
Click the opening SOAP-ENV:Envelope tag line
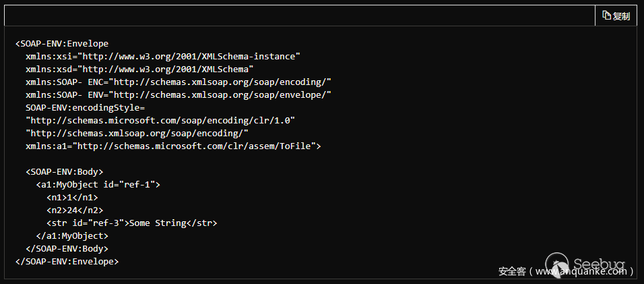click(62, 44)
